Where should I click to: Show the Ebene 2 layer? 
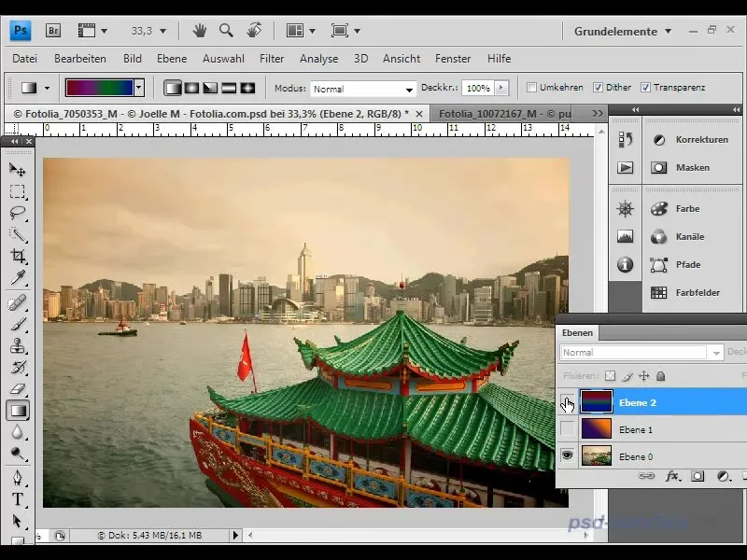point(567,402)
